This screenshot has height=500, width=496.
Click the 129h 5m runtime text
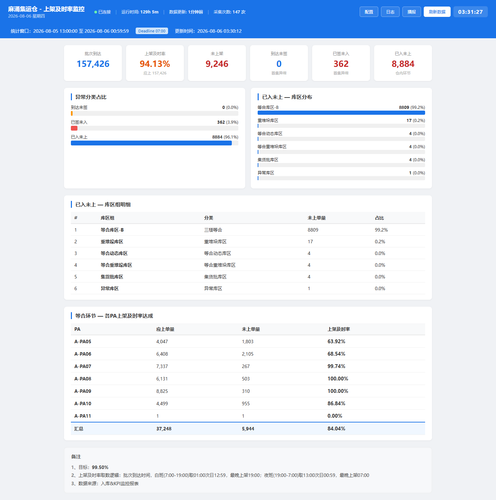(x=149, y=12)
